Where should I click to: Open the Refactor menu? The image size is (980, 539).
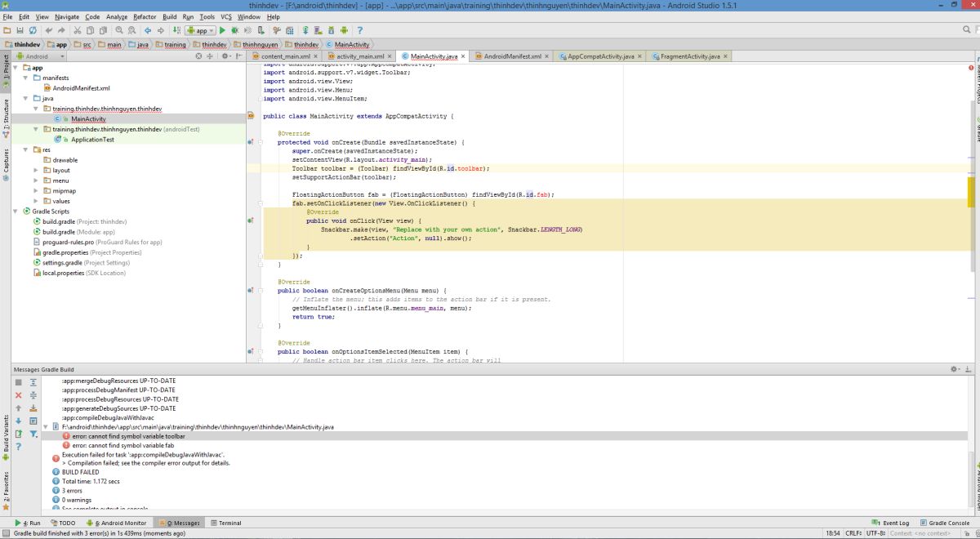tap(145, 16)
